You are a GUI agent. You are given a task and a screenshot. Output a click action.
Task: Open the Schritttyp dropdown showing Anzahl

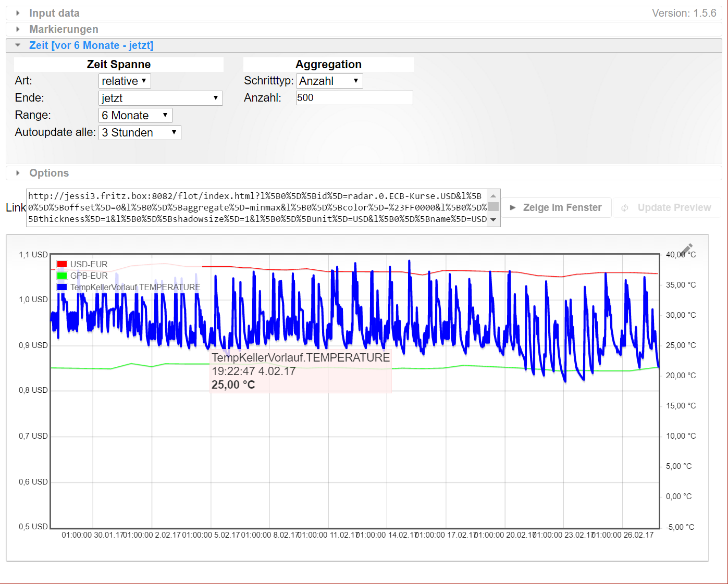click(x=329, y=81)
